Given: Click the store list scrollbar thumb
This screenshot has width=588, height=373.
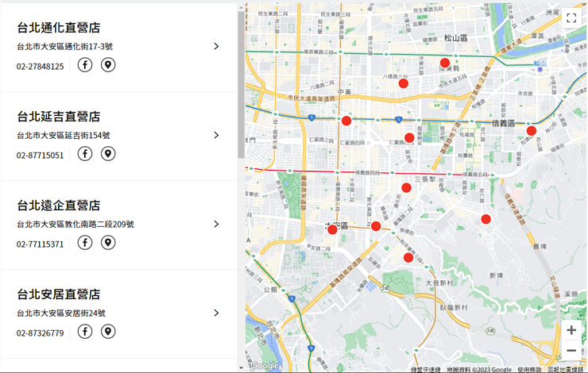Looking at the screenshot, I should coord(241,83).
